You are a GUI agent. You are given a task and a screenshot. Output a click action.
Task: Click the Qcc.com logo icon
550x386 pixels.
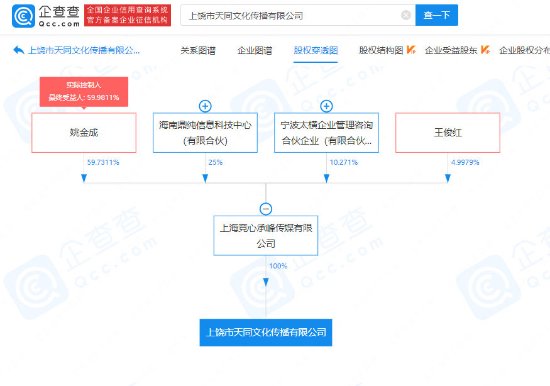pyautogui.click(x=23, y=16)
